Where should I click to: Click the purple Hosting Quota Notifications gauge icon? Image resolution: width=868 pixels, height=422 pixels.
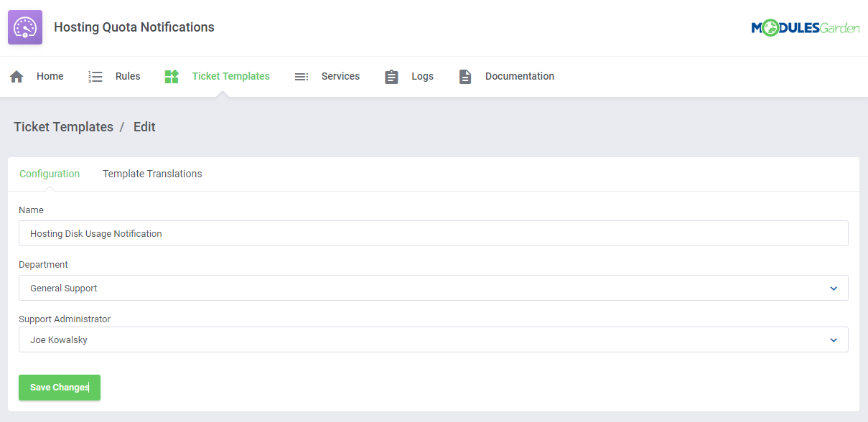[25, 27]
